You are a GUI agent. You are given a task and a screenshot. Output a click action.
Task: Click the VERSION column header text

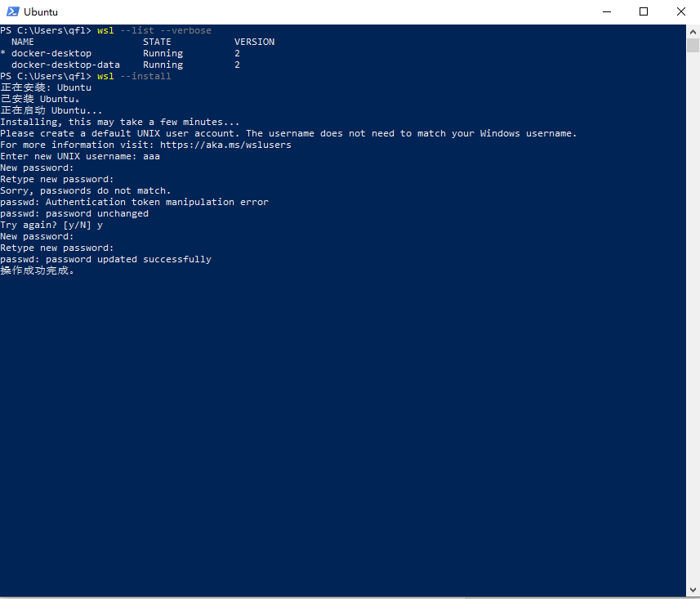click(253, 42)
